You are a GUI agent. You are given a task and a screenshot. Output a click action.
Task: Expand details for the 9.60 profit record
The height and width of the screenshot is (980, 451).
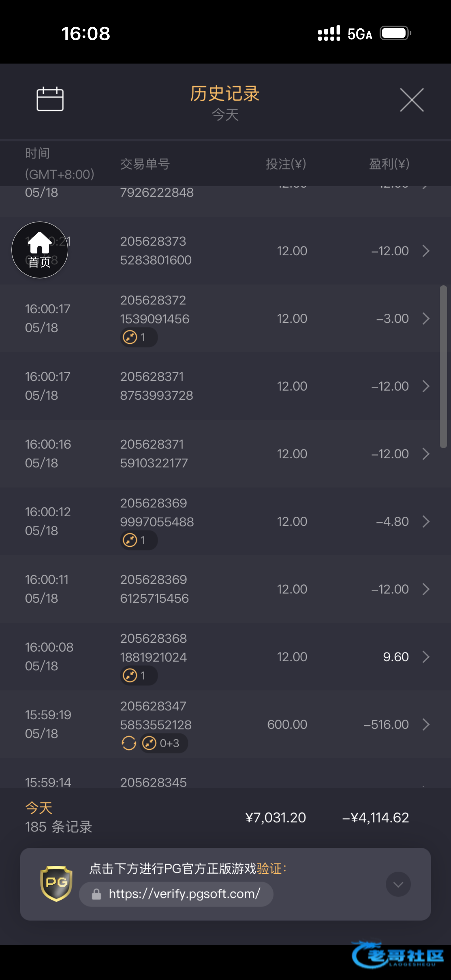(426, 657)
